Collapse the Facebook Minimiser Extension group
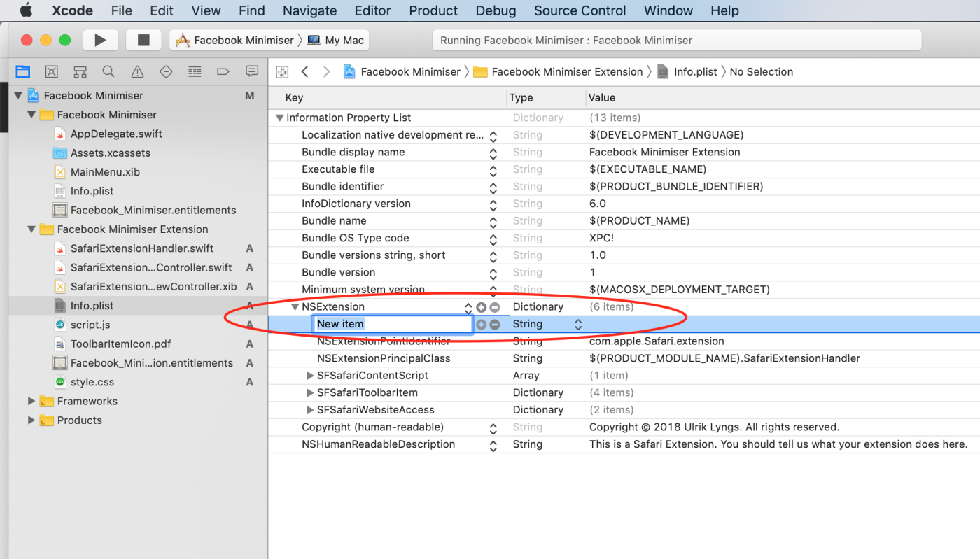Viewport: 980px width, 559px height. tap(31, 229)
